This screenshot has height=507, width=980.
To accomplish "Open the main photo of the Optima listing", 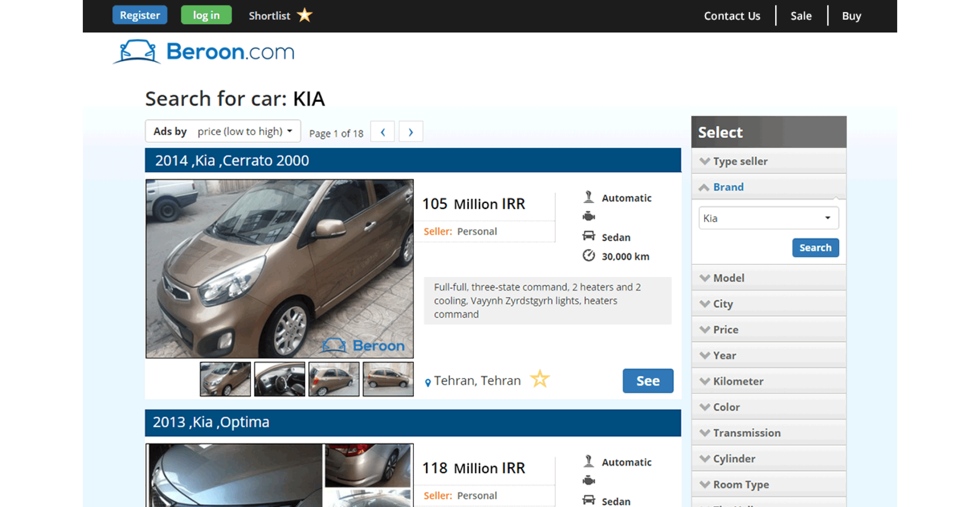I will [234, 476].
